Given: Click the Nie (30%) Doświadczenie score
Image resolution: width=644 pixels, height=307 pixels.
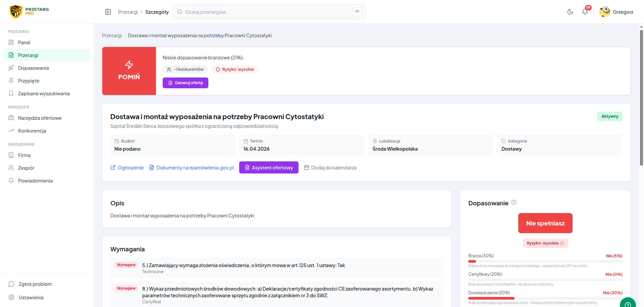Looking at the screenshot, I should tap(612, 293).
